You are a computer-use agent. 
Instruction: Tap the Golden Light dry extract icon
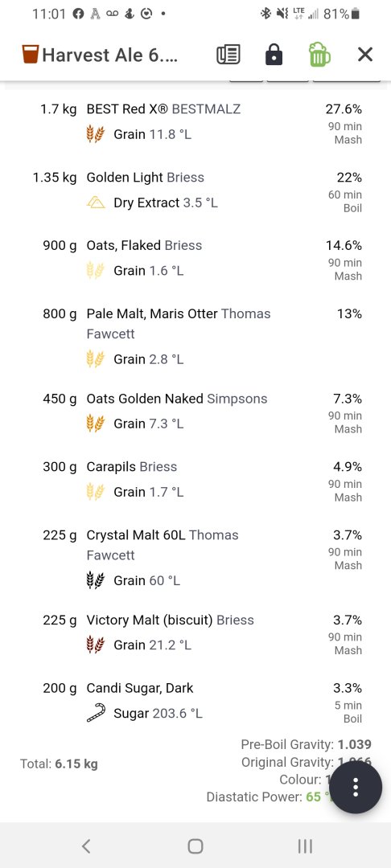click(96, 203)
